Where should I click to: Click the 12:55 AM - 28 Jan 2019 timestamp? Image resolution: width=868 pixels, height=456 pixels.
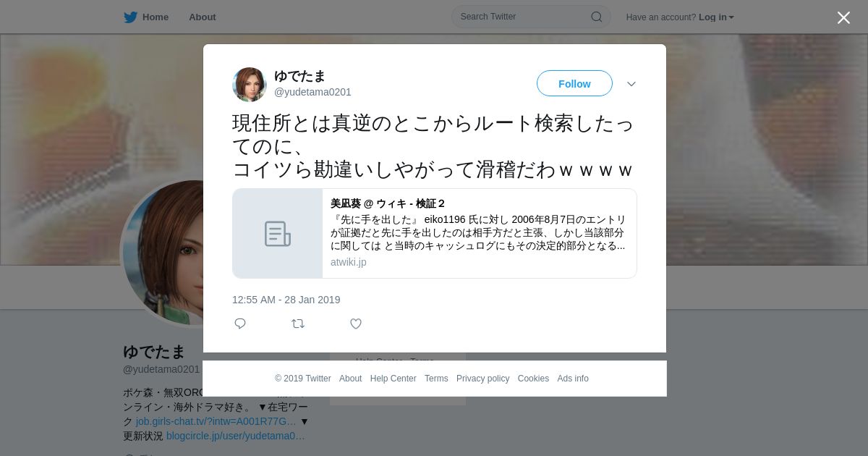(286, 300)
